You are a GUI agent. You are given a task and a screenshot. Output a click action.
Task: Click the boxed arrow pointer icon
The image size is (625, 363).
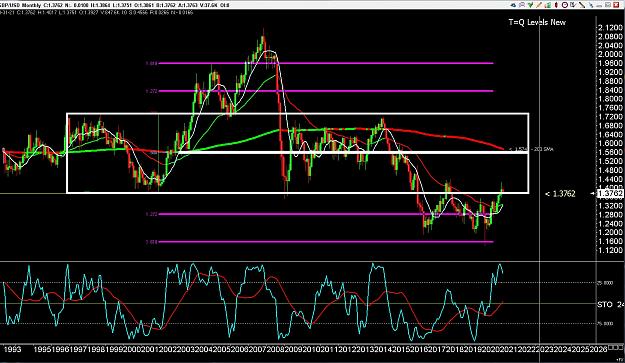pyautogui.click(x=573, y=5)
